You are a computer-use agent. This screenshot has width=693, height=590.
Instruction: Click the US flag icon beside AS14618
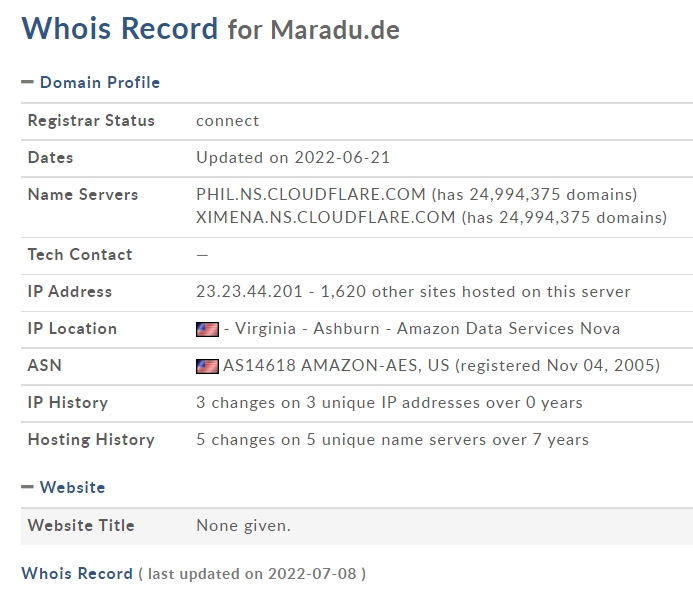point(207,366)
